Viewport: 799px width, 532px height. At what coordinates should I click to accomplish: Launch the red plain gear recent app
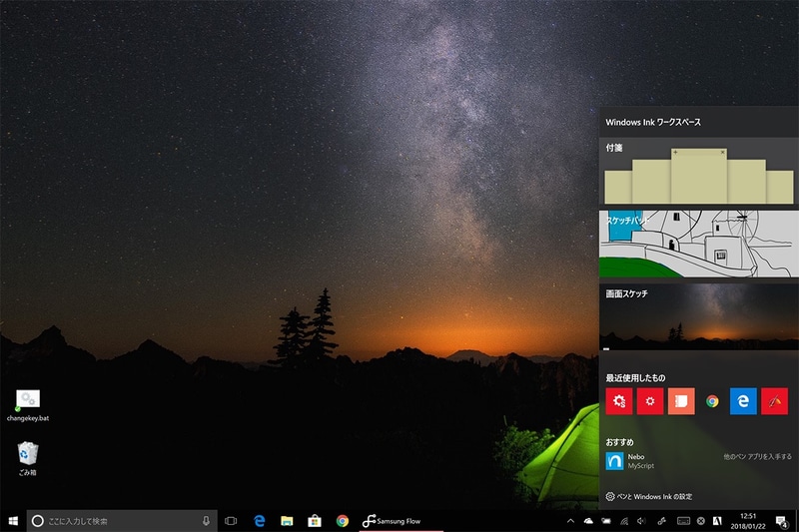[650, 401]
